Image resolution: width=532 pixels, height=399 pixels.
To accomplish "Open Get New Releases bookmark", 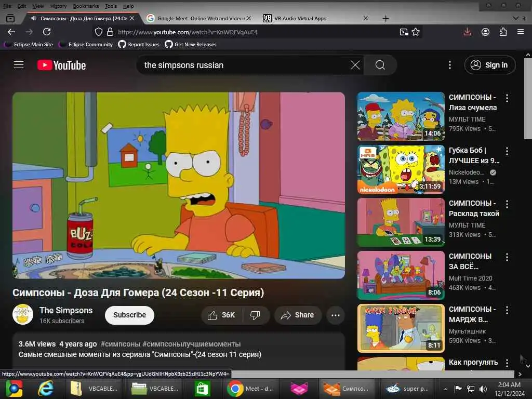I will click(x=191, y=45).
